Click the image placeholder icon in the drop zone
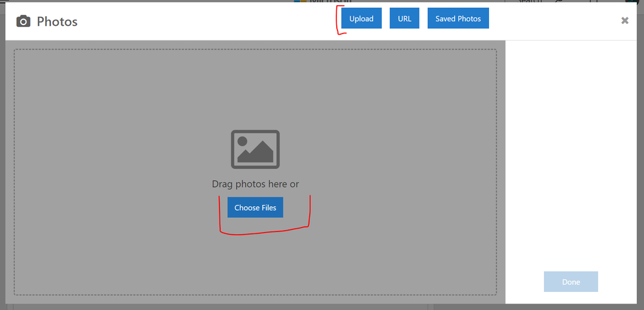 [x=255, y=150]
